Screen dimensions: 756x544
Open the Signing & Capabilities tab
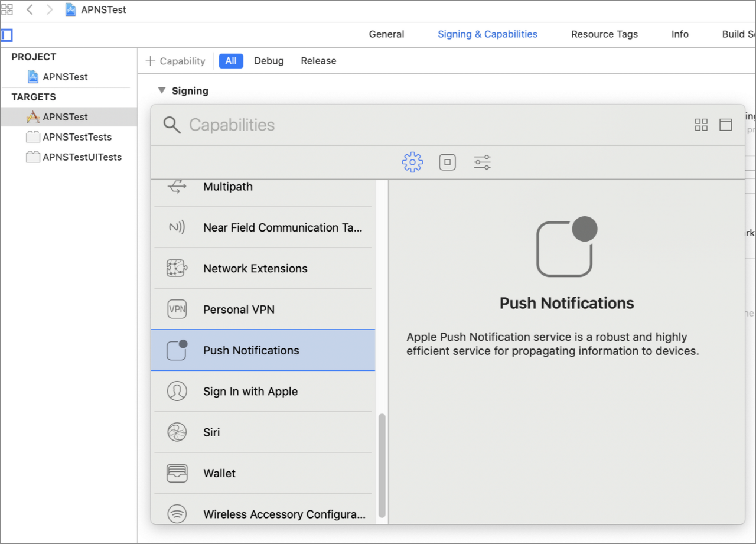coord(487,34)
